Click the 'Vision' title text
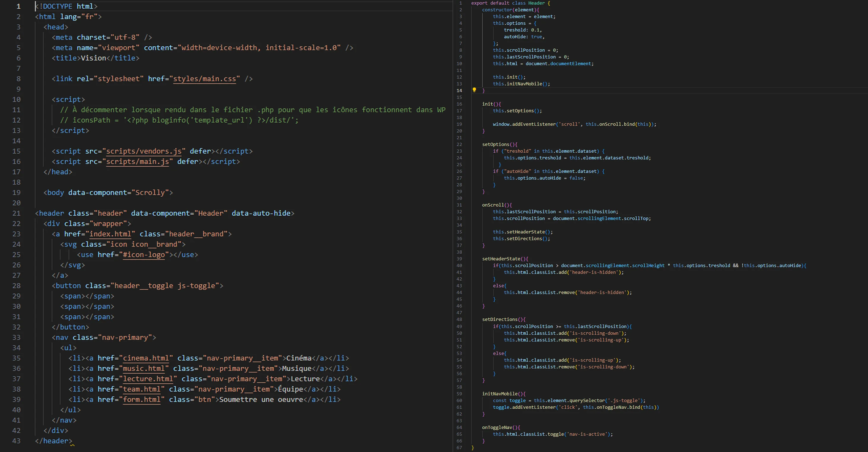The image size is (868, 452). (93, 58)
